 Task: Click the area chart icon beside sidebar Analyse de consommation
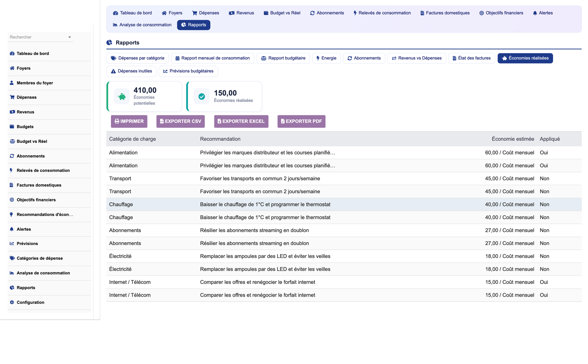[x=12, y=273]
